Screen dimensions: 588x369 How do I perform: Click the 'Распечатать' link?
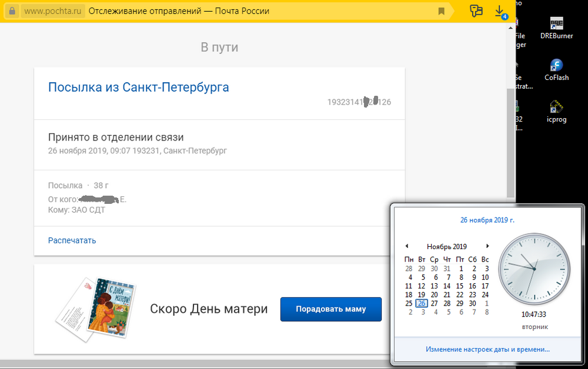pyautogui.click(x=72, y=240)
